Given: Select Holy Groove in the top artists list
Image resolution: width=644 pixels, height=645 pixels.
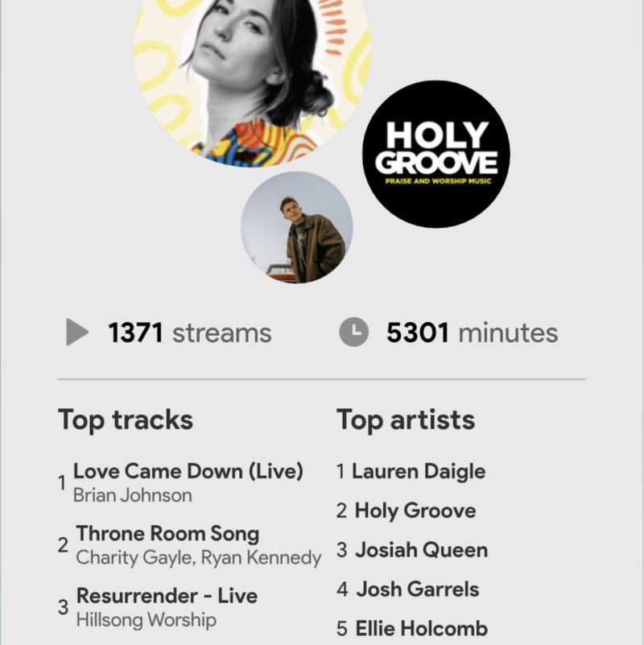Looking at the screenshot, I should (415, 511).
